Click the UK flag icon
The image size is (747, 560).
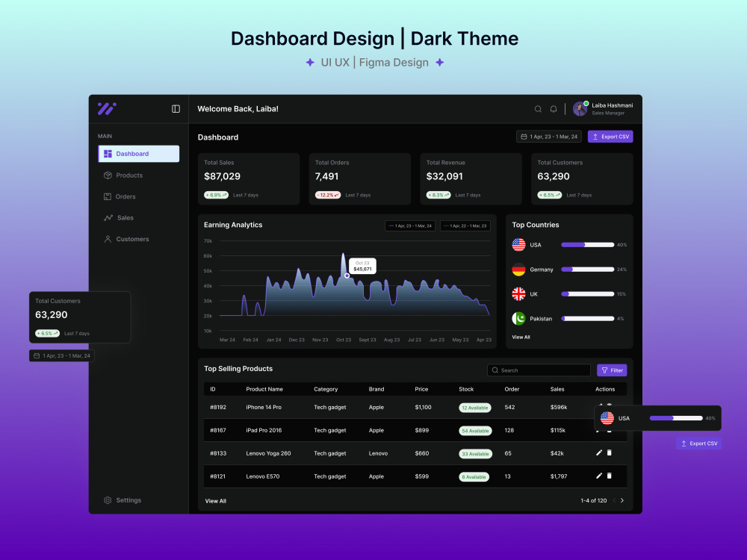(519, 293)
